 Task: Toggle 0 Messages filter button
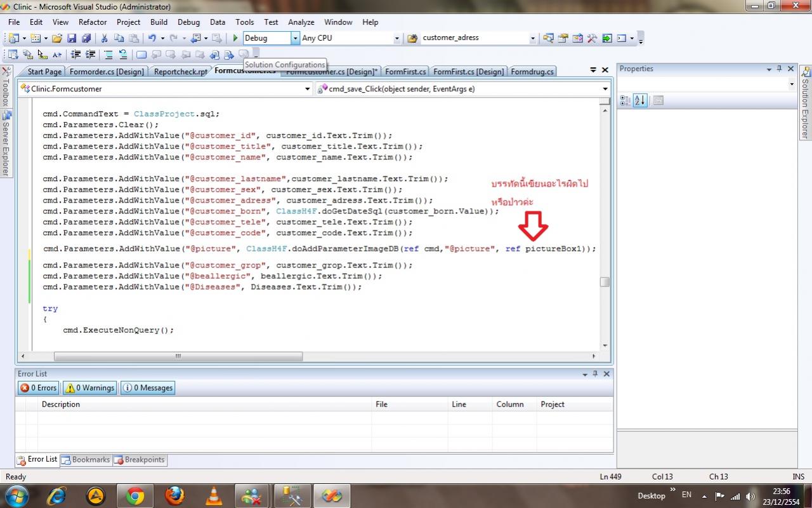[x=147, y=388]
